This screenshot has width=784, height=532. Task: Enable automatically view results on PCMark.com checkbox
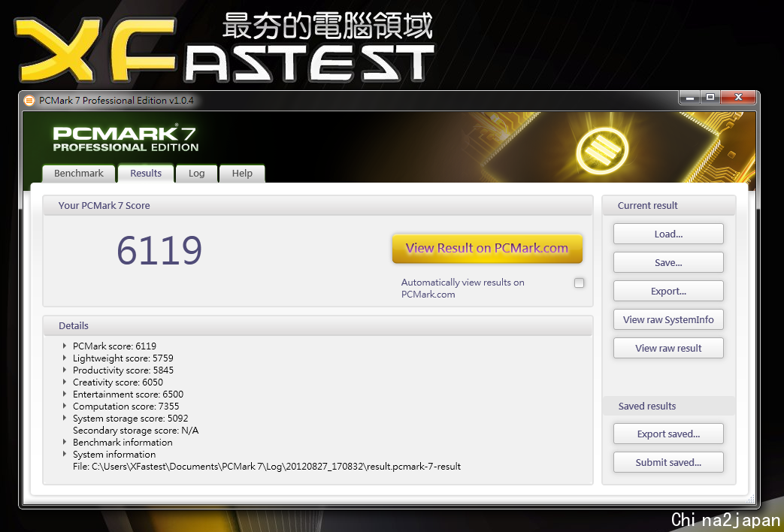(579, 283)
